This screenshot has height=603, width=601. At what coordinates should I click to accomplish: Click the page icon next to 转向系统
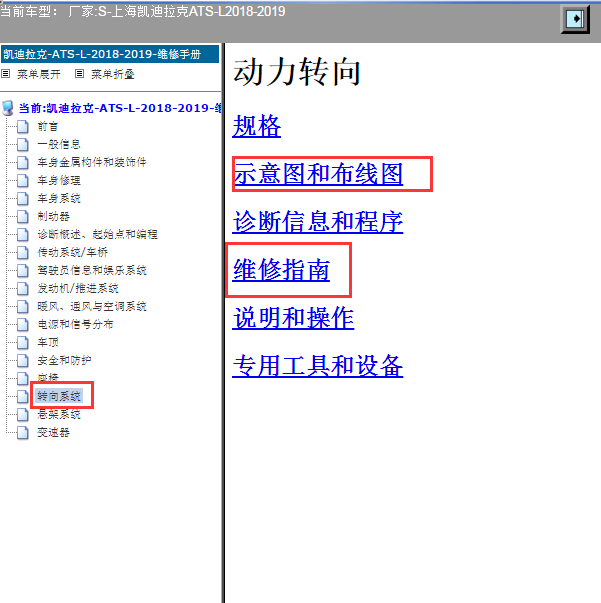coord(23,396)
